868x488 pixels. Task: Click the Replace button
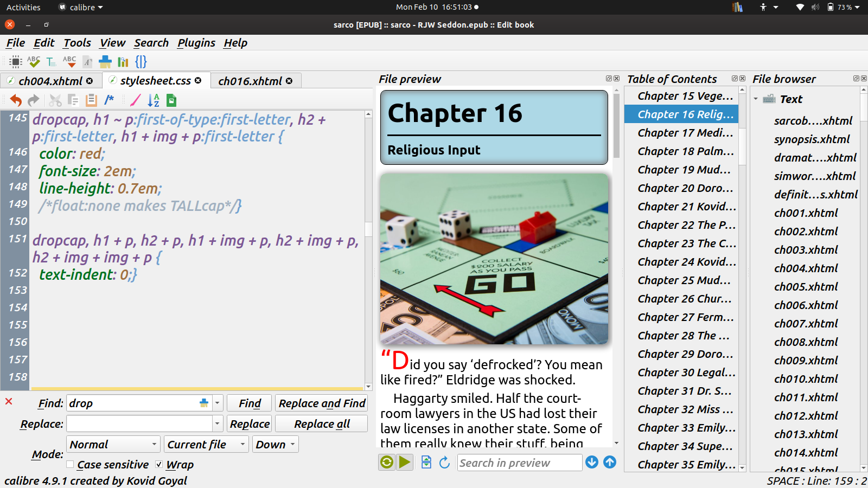tap(250, 423)
